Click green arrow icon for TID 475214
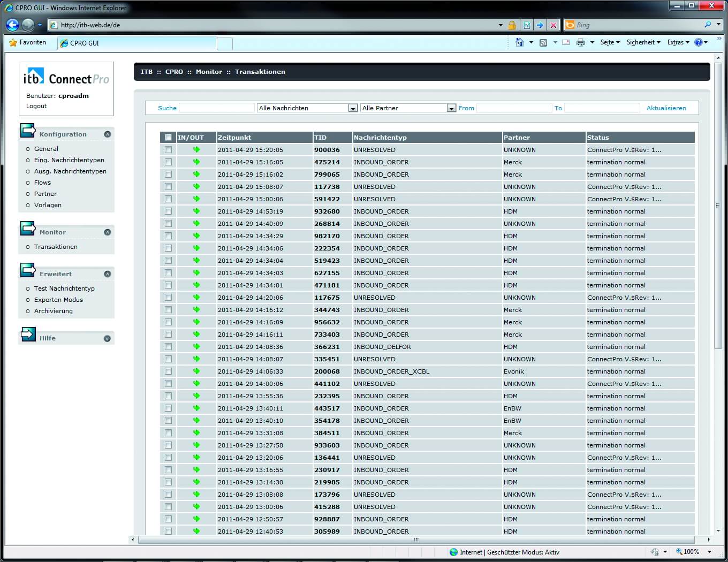The height and width of the screenshot is (562, 728). coord(196,162)
